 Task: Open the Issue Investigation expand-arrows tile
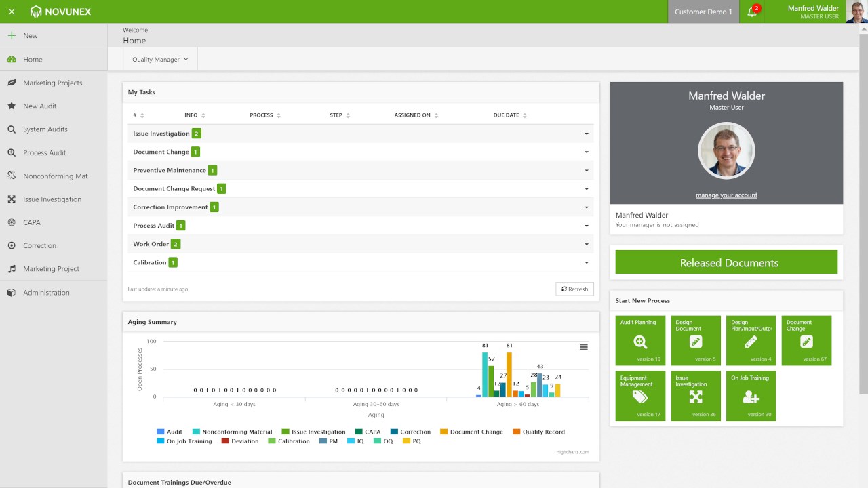(696, 398)
